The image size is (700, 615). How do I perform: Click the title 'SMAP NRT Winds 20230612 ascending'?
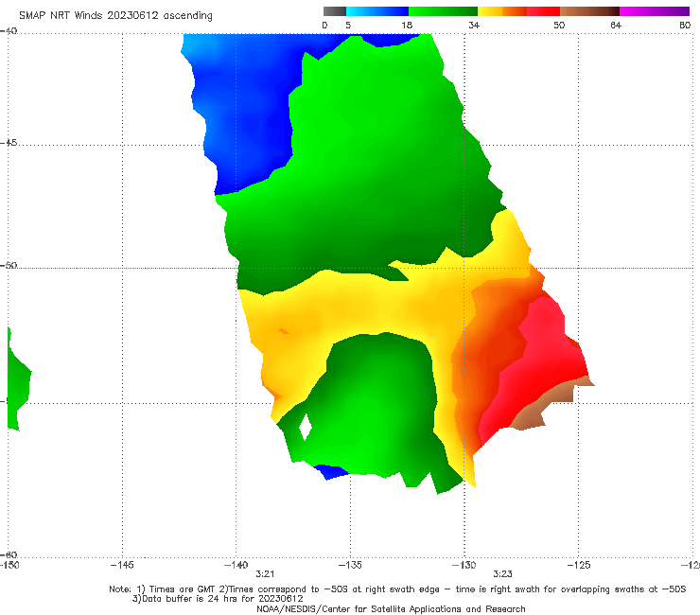[x=115, y=15]
